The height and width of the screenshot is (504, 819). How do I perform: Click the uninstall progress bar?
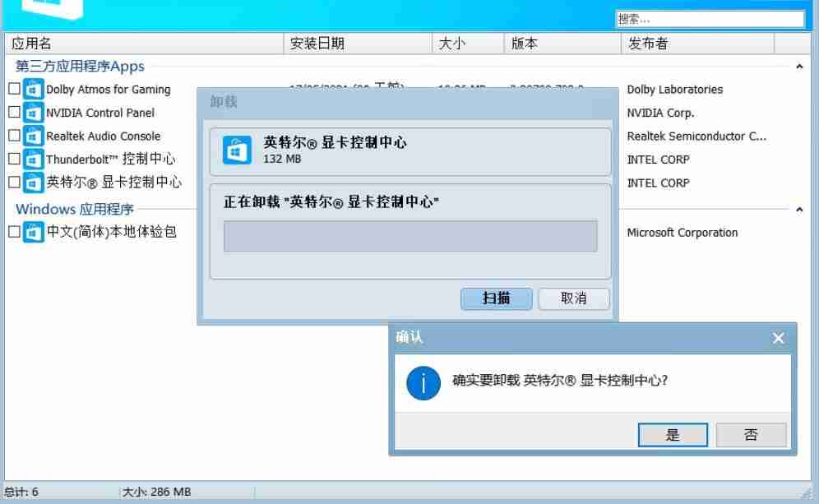coord(410,236)
